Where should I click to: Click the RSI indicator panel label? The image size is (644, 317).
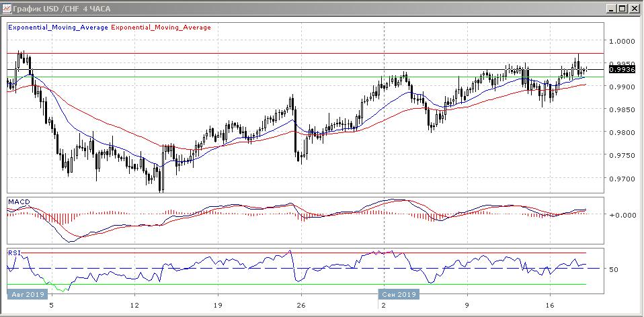pos(13,253)
